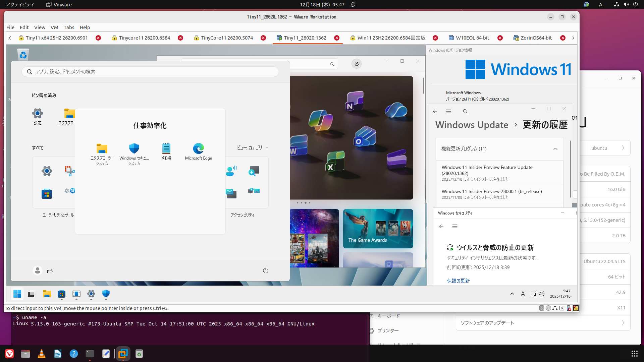Viewport: 644px width, 362px height.
Task: Open hamburger menu in Windows Security window
Action: pos(455,226)
